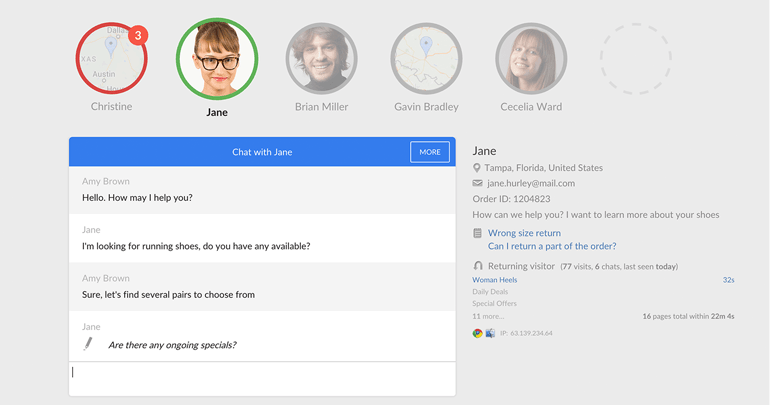Click '77 visits, 6 chats, last seen today'
The height and width of the screenshot is (405, 770).
point(619,267)
